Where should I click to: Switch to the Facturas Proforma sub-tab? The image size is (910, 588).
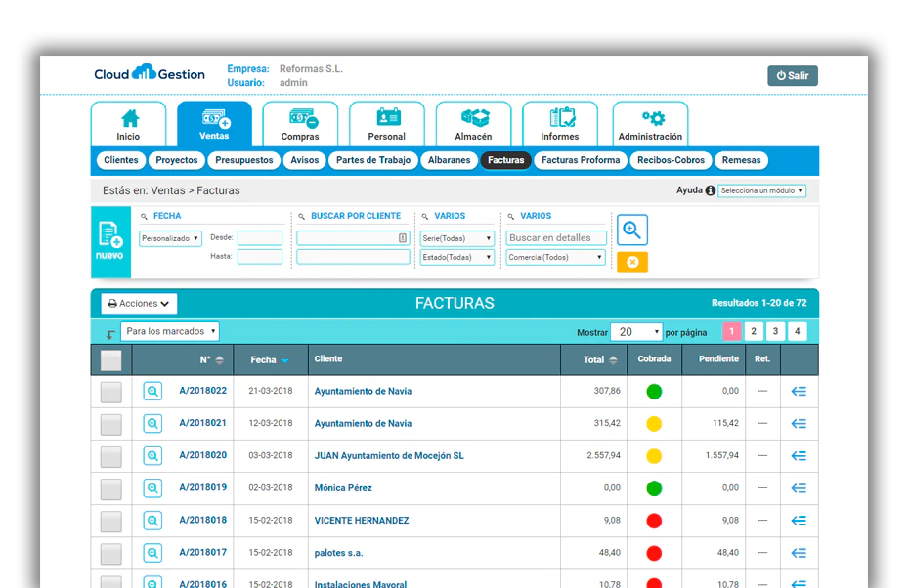[581, 160]
